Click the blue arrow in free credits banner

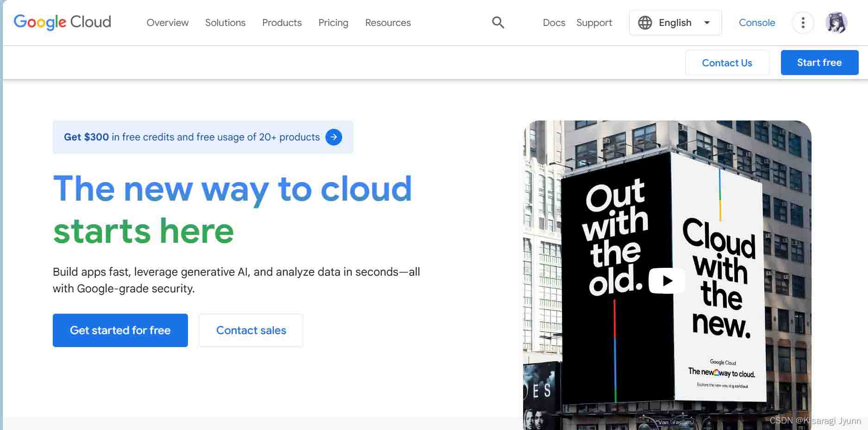click(334, 137)
